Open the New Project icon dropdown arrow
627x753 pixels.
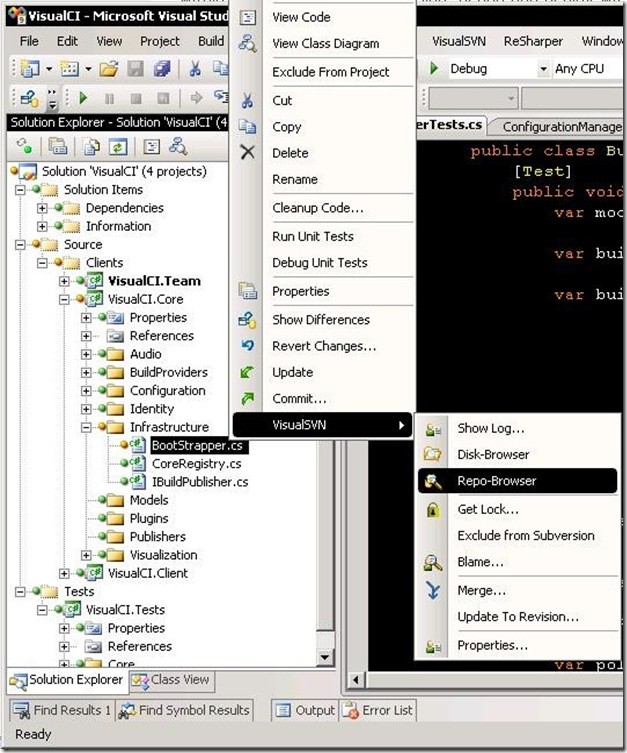pyautogui.click(x=48, y=69)
